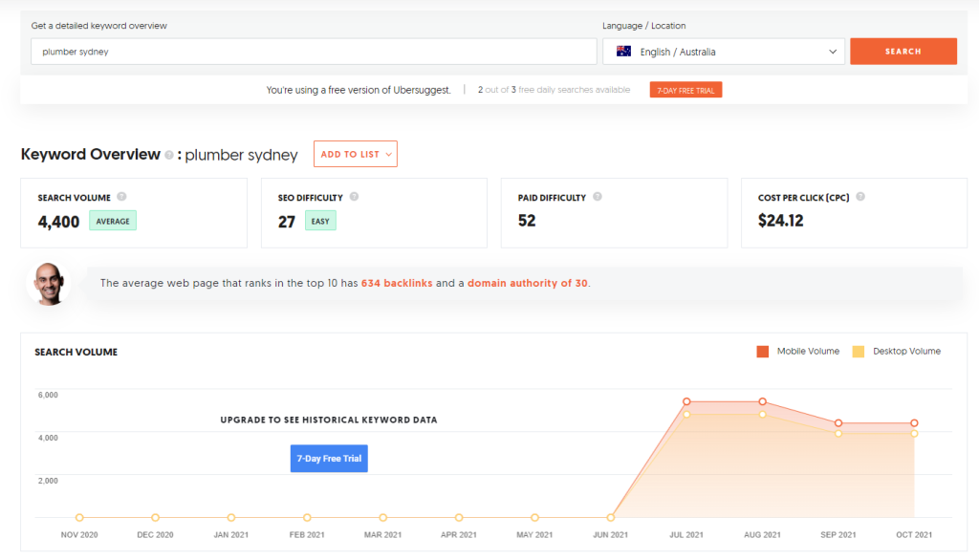The width and height of the screenshot is (979, 560).
Task: Click the paid difficulty value 52
Action: pos(527,221)
